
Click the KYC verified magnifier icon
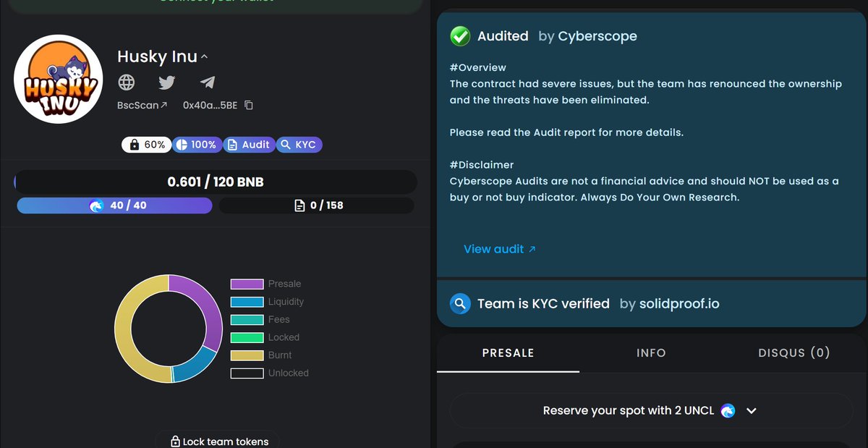[x=460, y=303]
